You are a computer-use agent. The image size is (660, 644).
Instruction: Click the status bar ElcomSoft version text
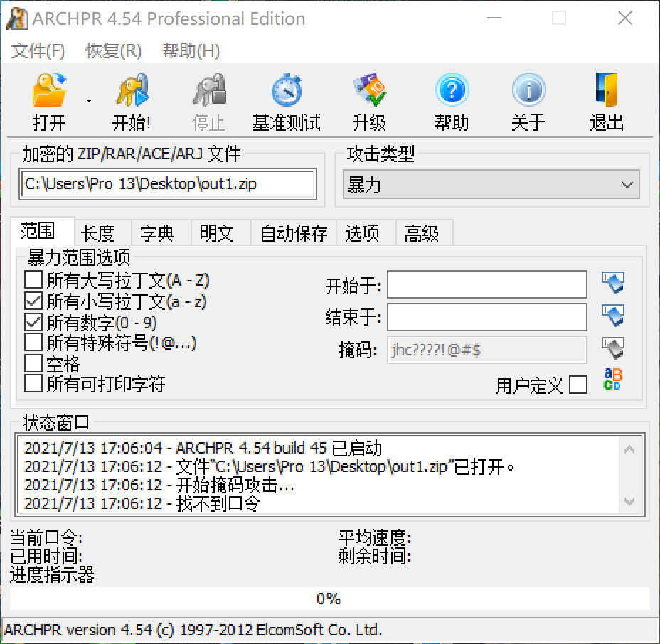coord(193,630)
